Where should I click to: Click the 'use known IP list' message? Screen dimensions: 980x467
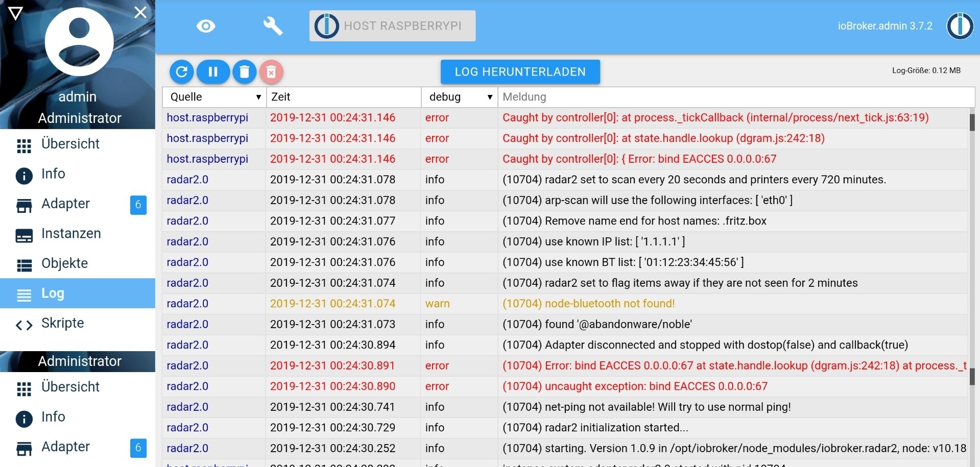[x=594, y=242]
